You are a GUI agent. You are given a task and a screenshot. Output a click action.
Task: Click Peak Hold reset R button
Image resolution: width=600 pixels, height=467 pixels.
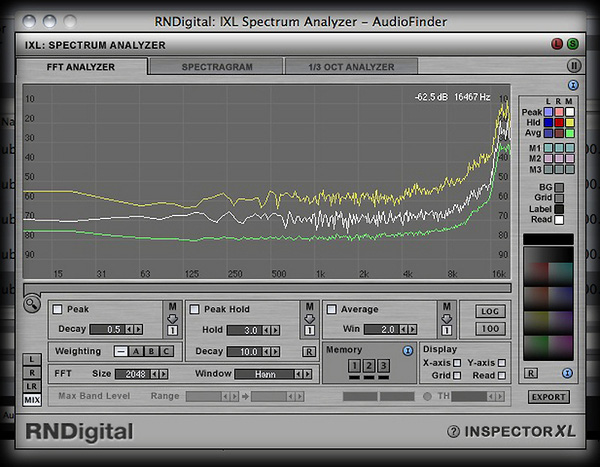[x=309, y=351]
